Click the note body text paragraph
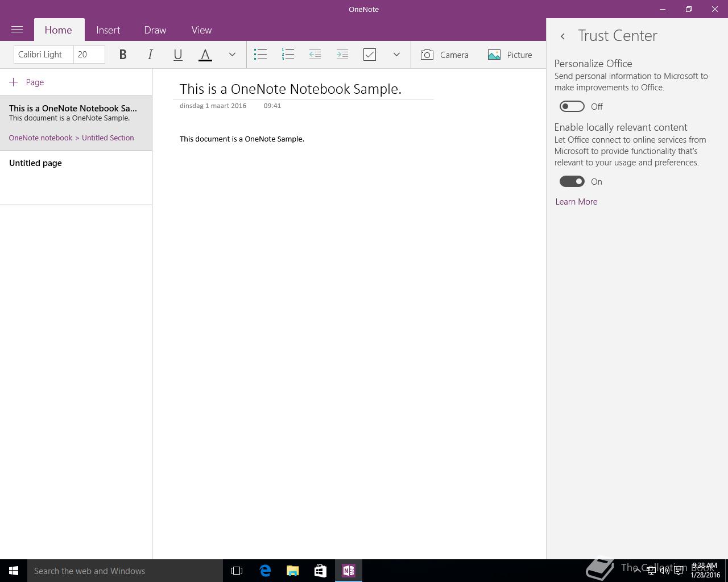Image resolution: width=728 pixels, height=582 pixels. click(242, 139)
